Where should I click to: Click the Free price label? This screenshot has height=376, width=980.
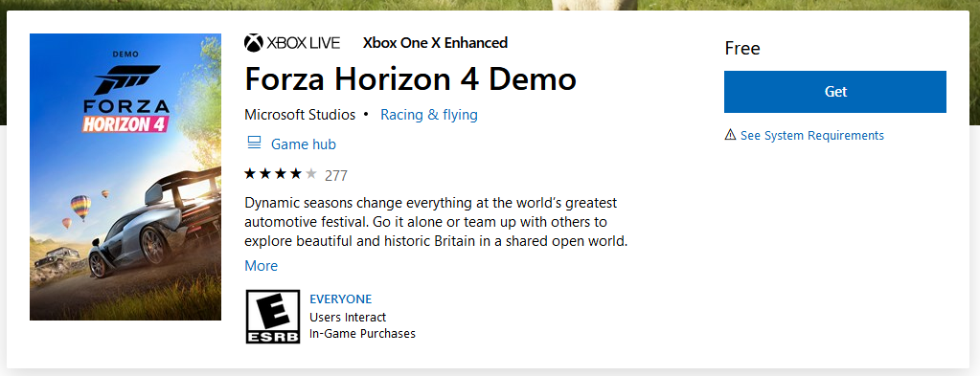click(742, 49)
